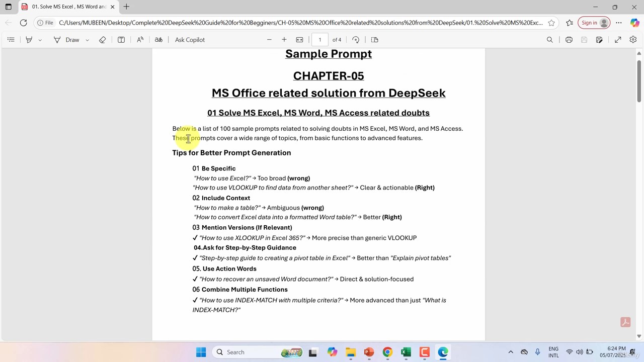Click 'MS Office related solution from DeepSeek' heading
644x362 pixels.
tap(329, 93)
